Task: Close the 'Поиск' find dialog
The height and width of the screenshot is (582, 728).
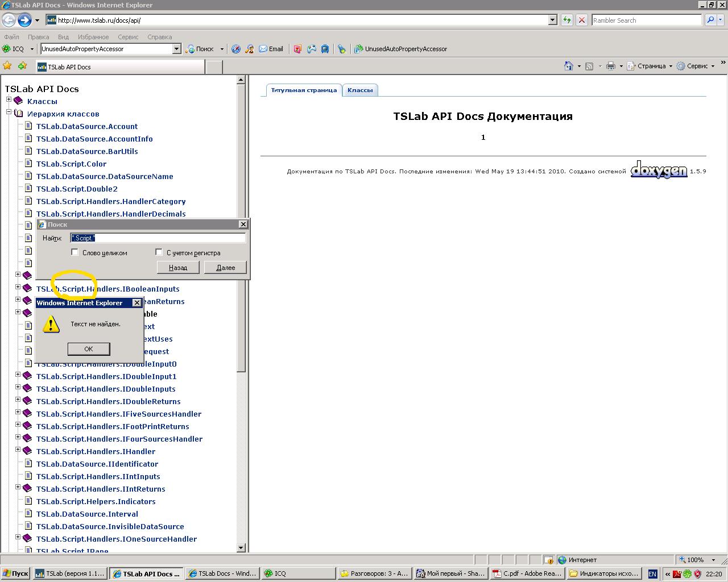Action: pyautogui.click(x=243, y=224)
